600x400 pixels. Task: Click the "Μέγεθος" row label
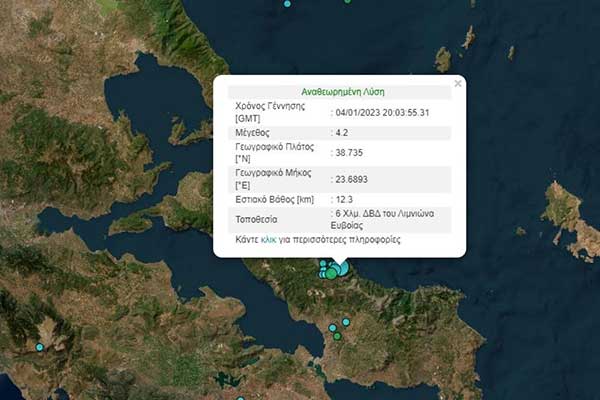(251, 132)
